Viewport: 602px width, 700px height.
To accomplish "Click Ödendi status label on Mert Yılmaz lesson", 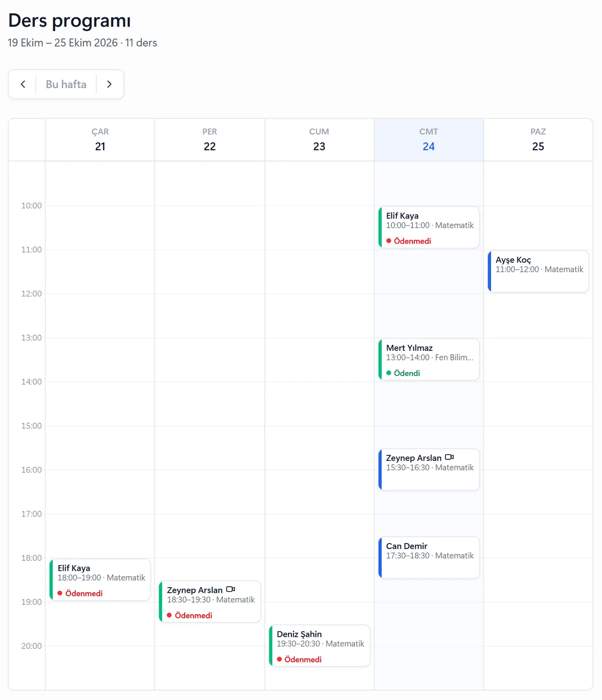I will coord(407,373).
